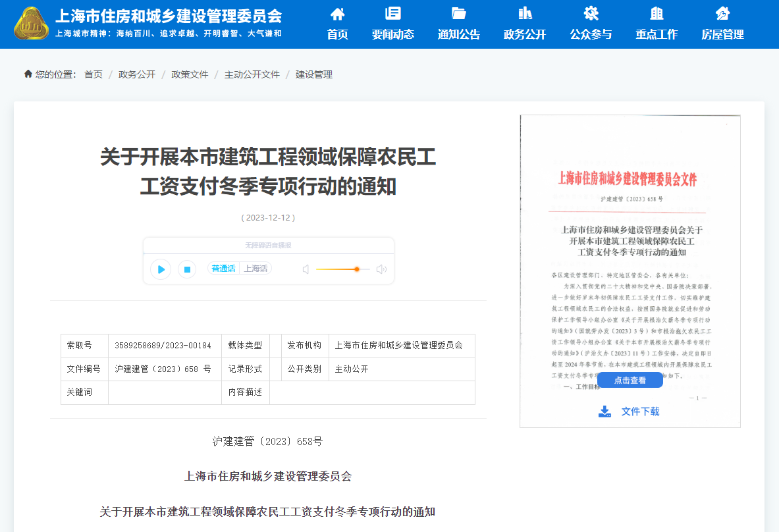This screenshot has height=532, width=779.
Task: Switch the voice playback to 上海话
Action: point(255,268)
